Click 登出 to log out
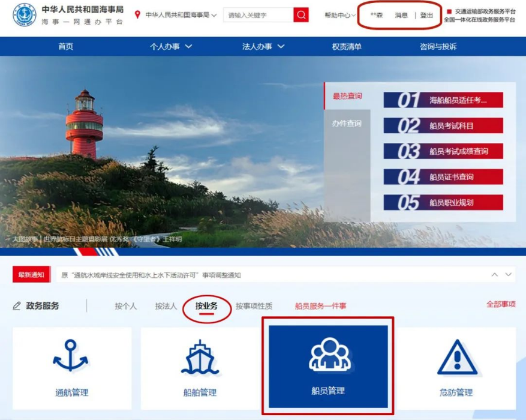Screen dimensions: 526x420 [426, 16]
